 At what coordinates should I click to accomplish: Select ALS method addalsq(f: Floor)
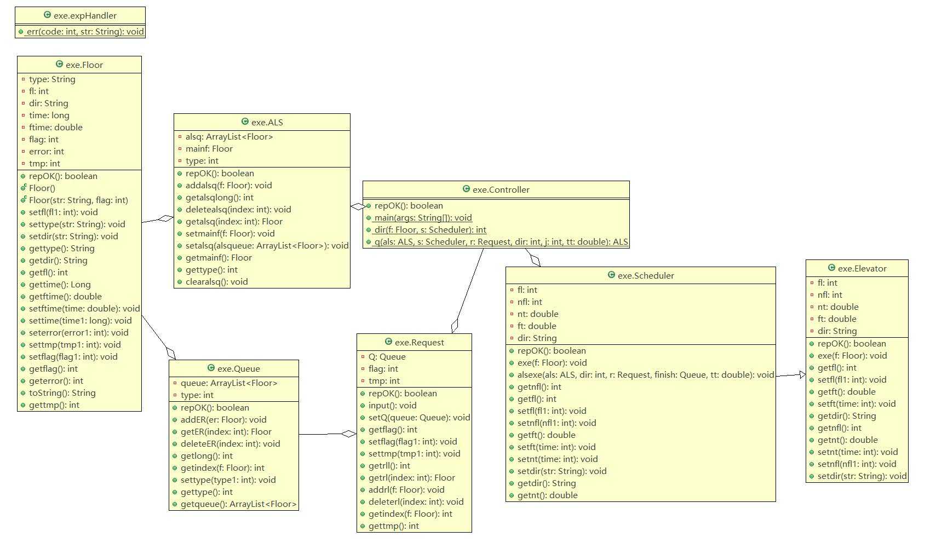tap(229, 185)
